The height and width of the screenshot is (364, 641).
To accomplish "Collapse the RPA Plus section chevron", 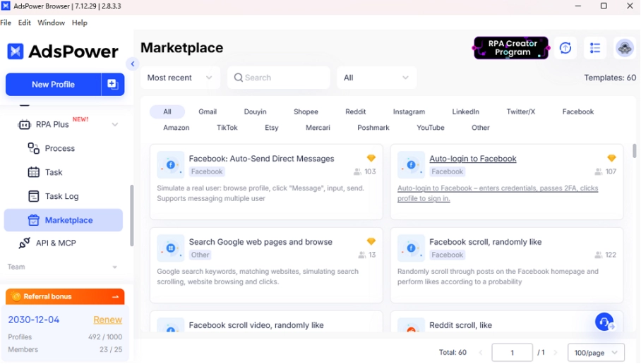I will [x=115, y=125].
